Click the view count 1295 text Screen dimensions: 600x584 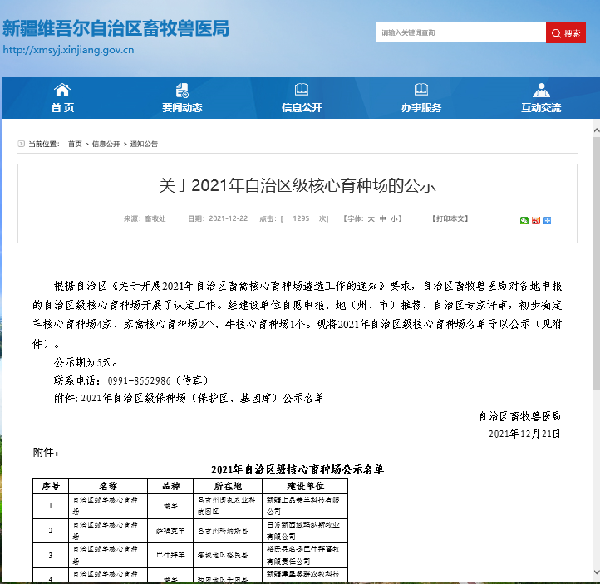(301, 219)
